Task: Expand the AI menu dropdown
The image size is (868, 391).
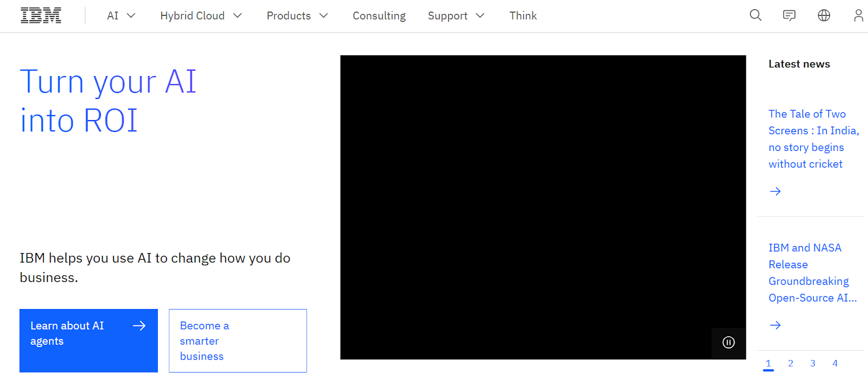Action: tap(121, 16)
